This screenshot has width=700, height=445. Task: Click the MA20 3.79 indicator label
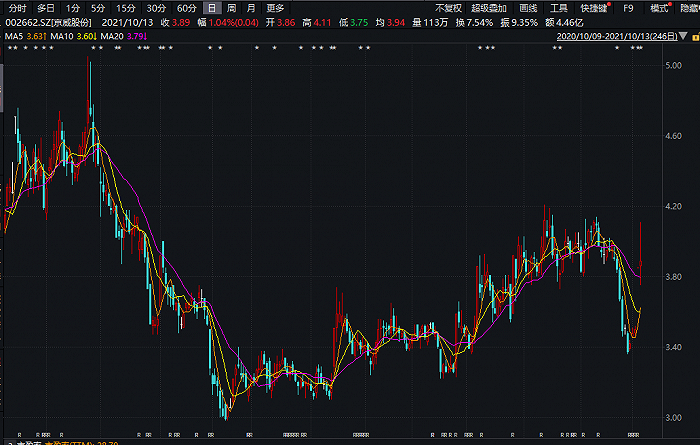point(124,36)
